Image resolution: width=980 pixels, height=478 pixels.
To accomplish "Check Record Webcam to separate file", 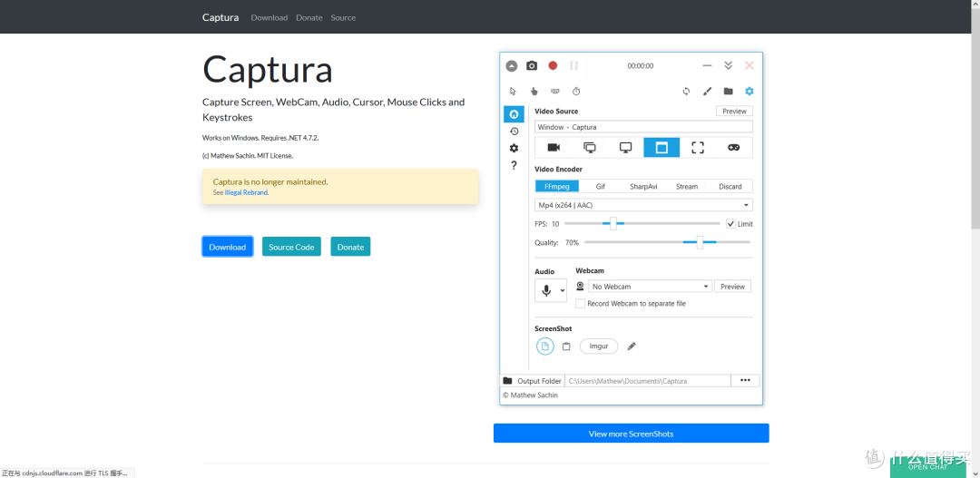I will click(581, 304).
